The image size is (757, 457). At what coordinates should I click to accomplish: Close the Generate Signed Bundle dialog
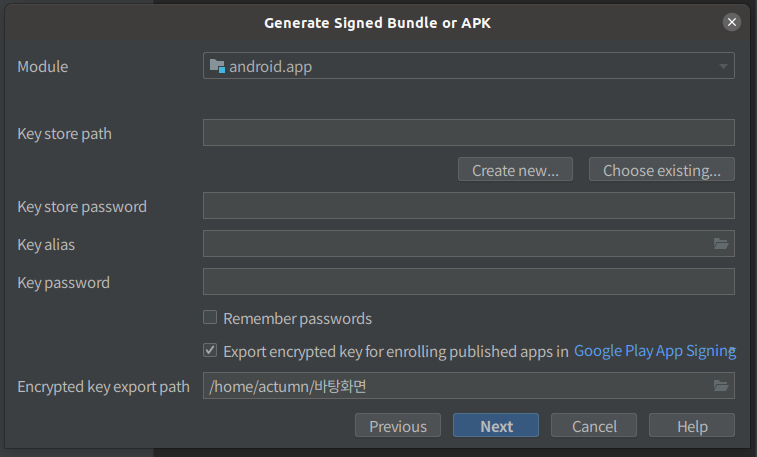click(732, 22)
